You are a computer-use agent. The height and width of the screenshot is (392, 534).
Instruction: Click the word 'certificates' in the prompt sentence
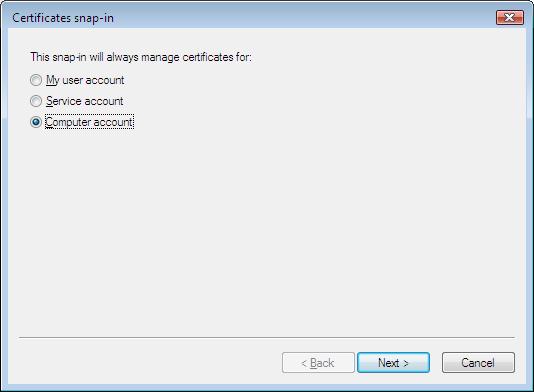point(208,57)
